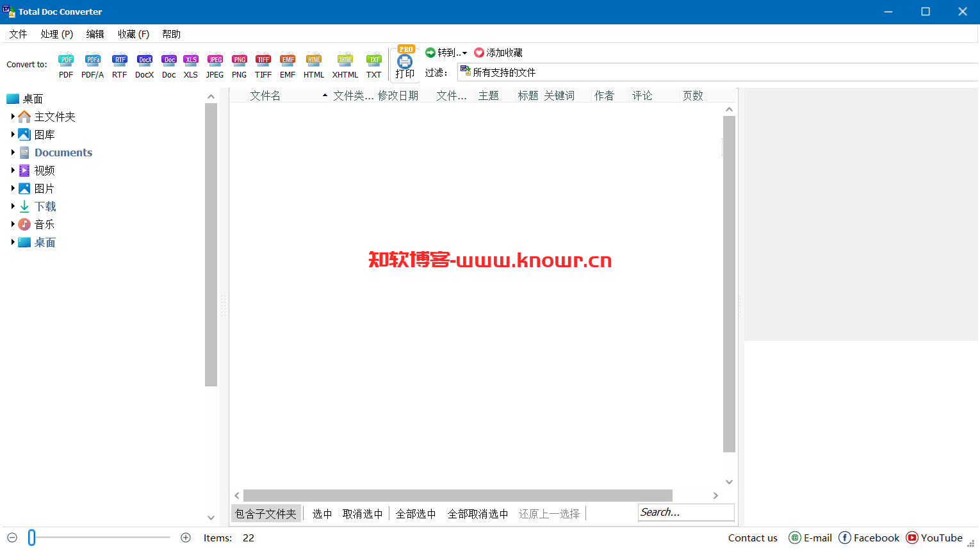980x551 pixels.
Task: Visit the Facebook page link
Action: click(x=869, y=538)
